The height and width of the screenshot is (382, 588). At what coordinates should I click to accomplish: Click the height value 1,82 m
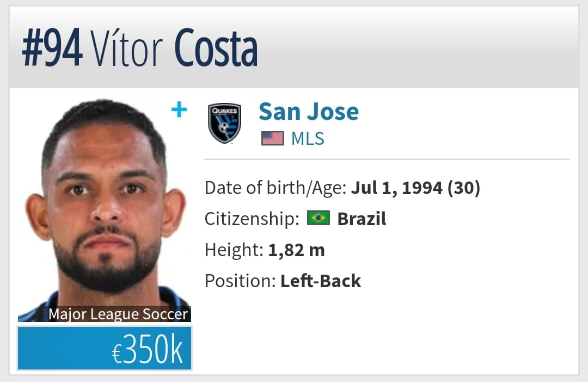(296, 250)
